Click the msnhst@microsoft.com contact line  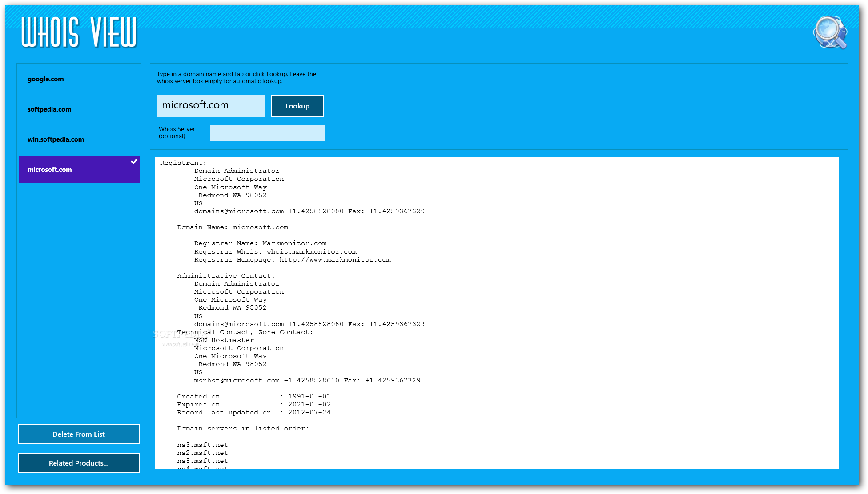[307, 381]
